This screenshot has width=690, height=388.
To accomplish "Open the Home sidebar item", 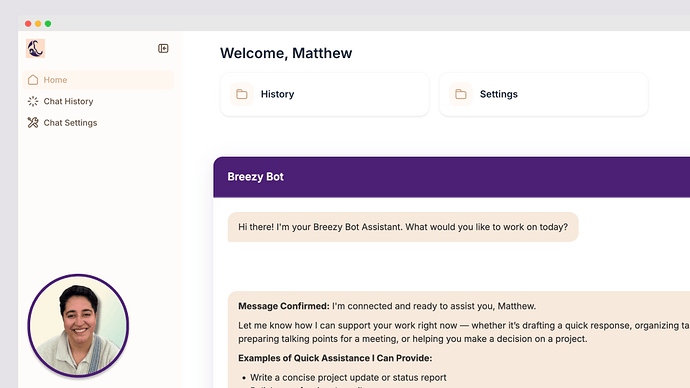I will click(98, 80).
